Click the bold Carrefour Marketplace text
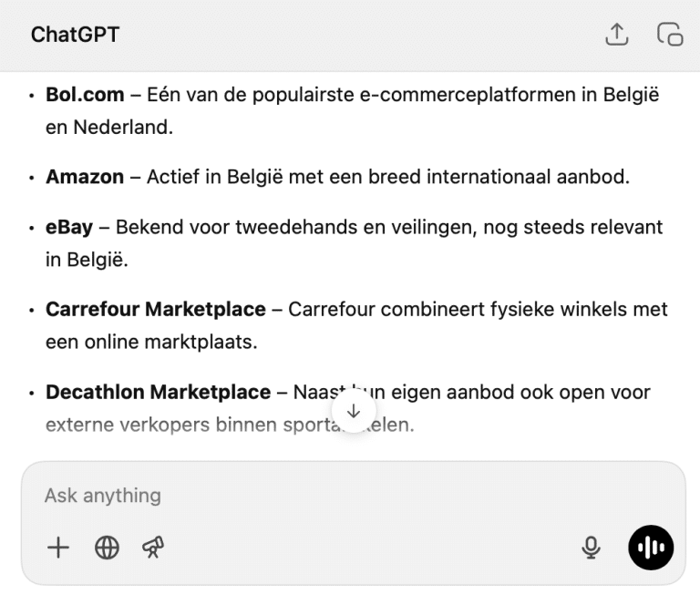 pyautogui.click(x=156, y=310)
